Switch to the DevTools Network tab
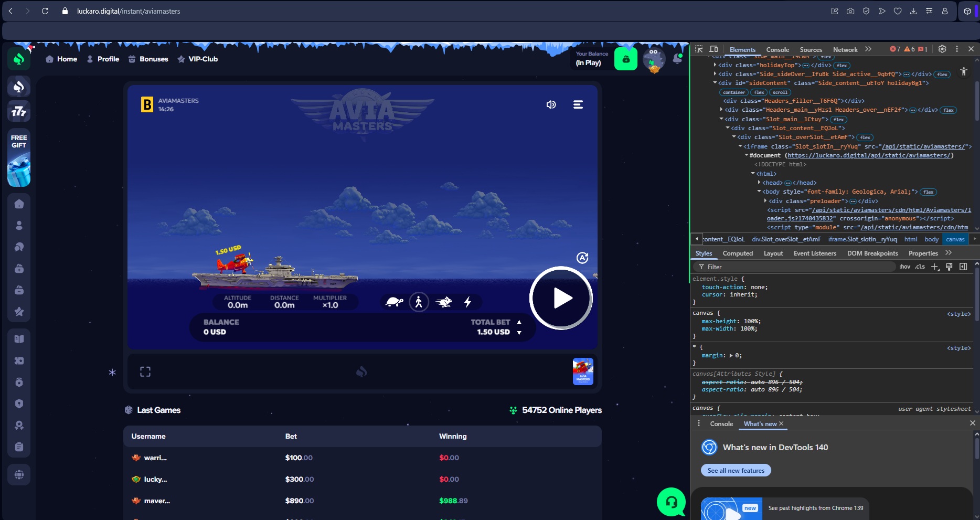980x520 pixels. pyautogui.click(x=845, y=50)
